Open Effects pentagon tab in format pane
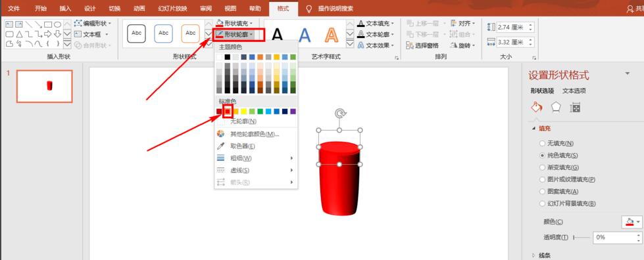The height and width of the screenshot is (260, 644). tap(556, 108)
